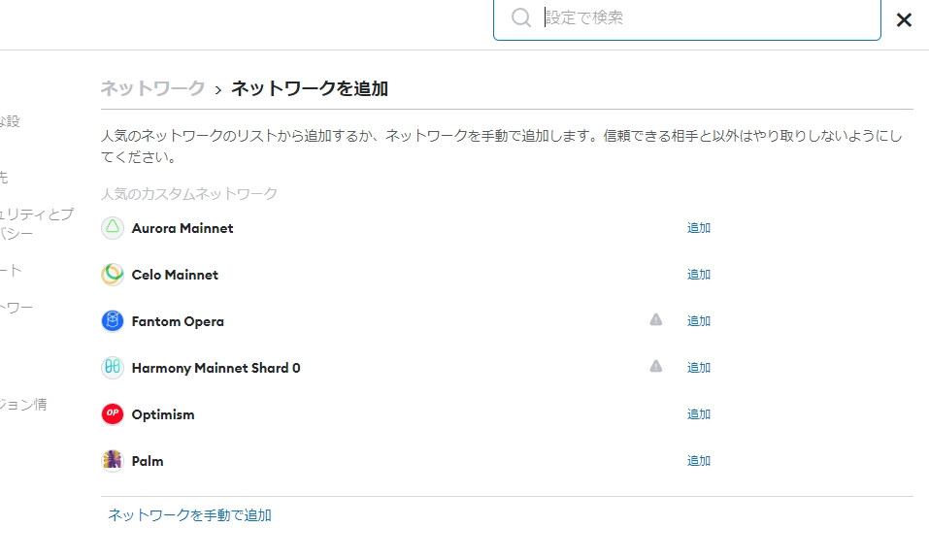This screenshot has width=929, height=560.
Task: Open ネットワークを手動で追加 link
Action: click(189, 515)
